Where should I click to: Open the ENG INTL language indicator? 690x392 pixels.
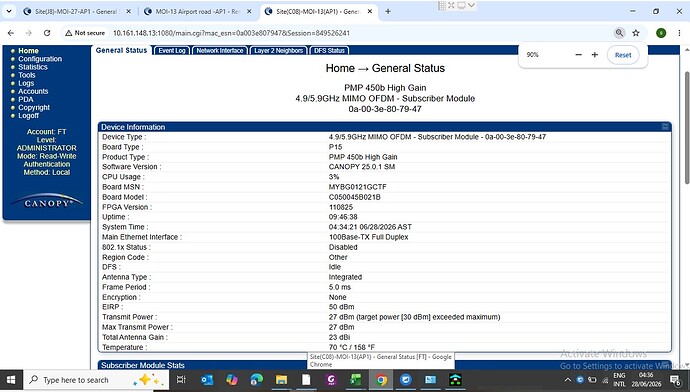tap(619, 380)
